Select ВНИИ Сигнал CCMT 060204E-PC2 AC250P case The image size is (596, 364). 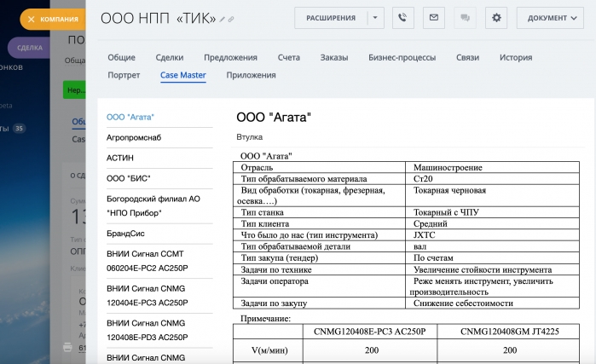(x=148, y=261)
